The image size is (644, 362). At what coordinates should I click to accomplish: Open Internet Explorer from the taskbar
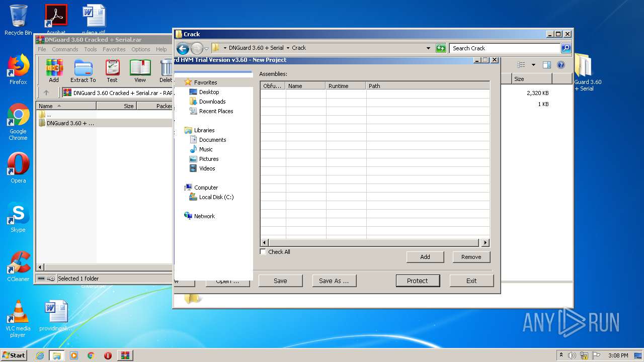tap(40, 355)
